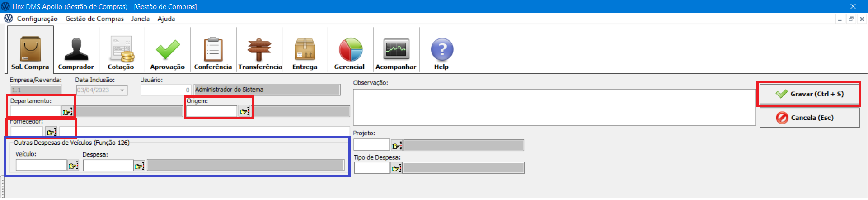Expand the Data Inclusão date dropdown
Viewport: 868px width, 200px height.
coord(122,90)
